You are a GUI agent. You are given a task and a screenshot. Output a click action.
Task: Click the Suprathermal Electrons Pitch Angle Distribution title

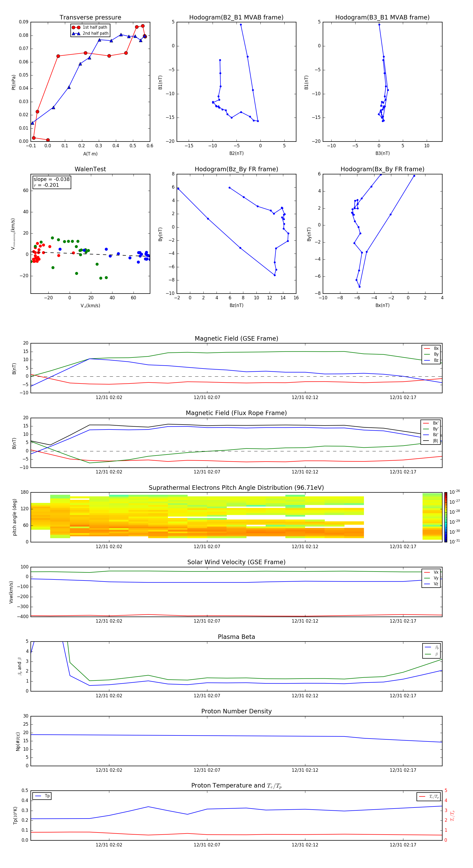click(236, 488)
